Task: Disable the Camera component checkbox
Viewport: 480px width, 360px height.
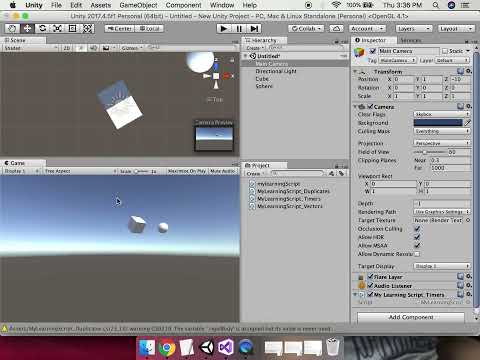Action: pyautogui.click(x=370, y=107)
